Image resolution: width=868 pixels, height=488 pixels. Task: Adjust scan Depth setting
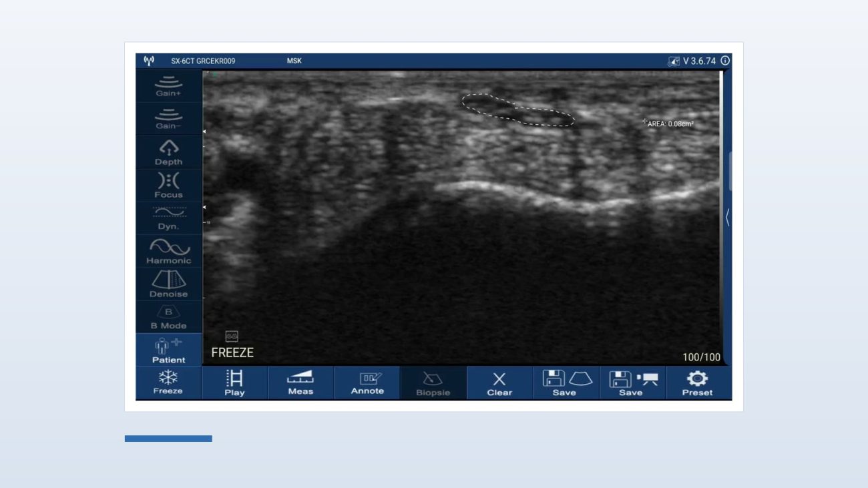(x=168, y=152)
